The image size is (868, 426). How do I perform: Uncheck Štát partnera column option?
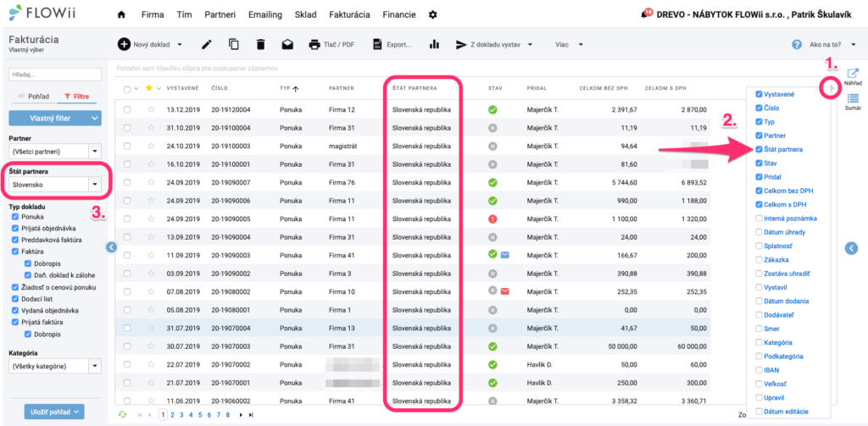[759, 149]
